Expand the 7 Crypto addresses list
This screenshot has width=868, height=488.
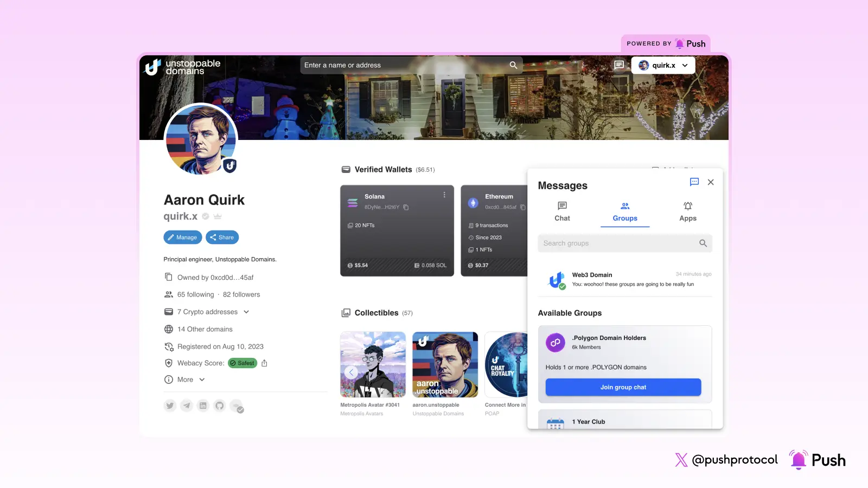point(246,312)
